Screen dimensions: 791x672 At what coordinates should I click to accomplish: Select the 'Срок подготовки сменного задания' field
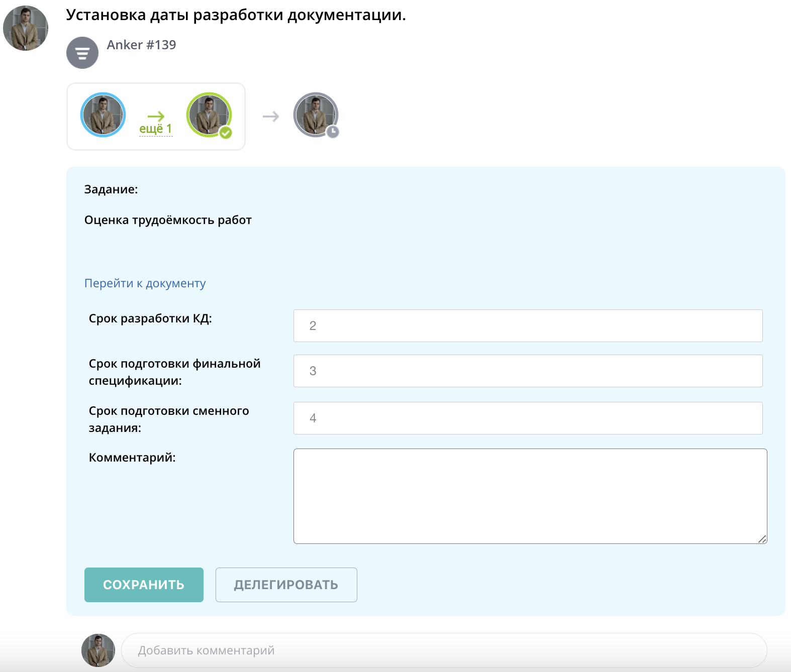click(x=528, y=418)
